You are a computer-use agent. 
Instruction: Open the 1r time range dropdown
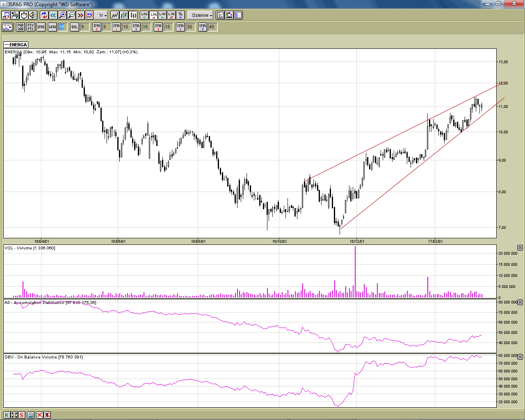coord(102,15)
